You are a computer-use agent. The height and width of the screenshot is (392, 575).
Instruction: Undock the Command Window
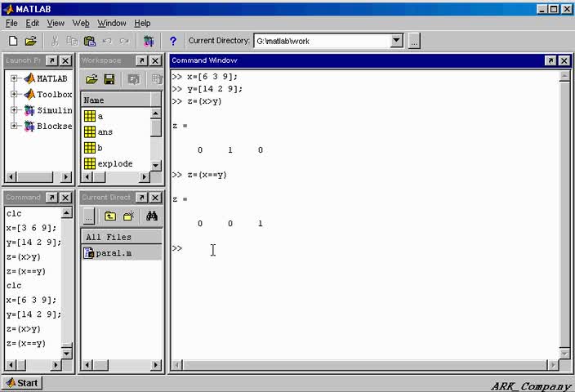[x=550, y=60]
